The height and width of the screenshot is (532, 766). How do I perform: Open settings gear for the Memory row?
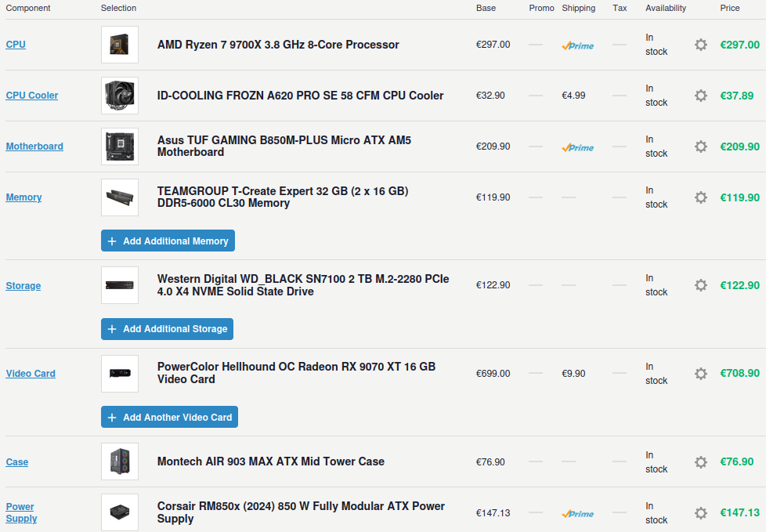(x=701, y=197)
